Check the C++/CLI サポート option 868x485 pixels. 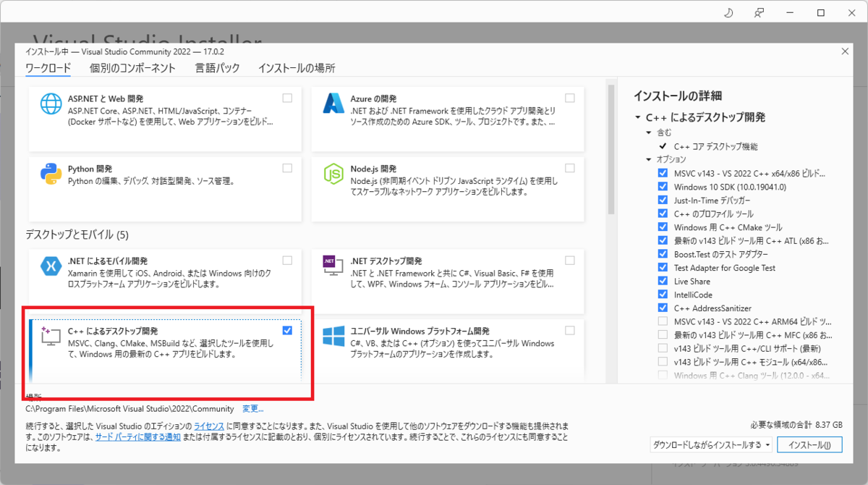[663, 348]
